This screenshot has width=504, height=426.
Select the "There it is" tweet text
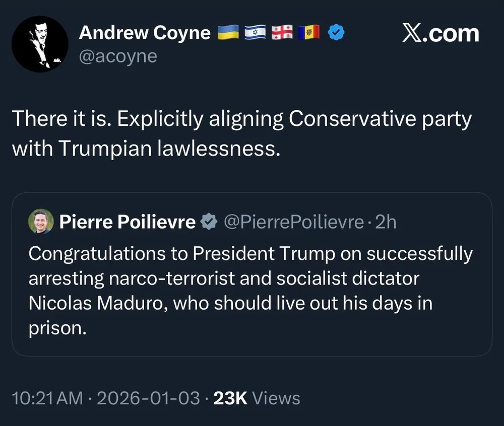pyautogui.click(x=242, y=133)
